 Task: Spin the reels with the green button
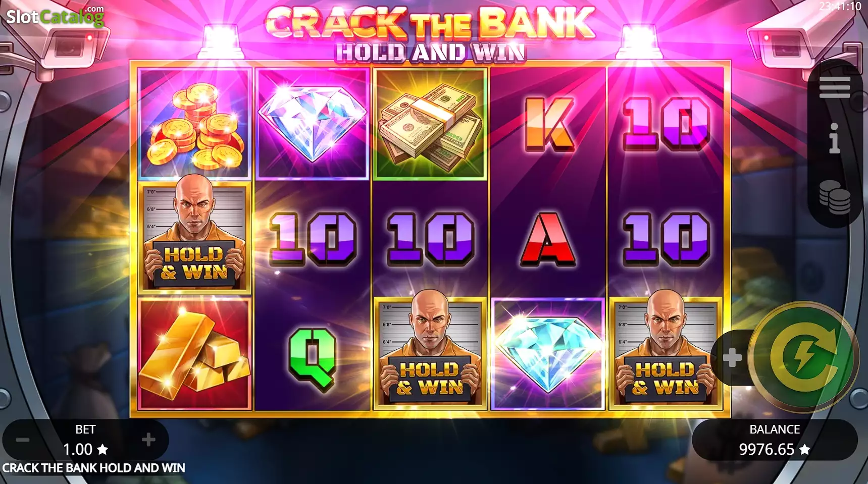(x=804, y=357)
